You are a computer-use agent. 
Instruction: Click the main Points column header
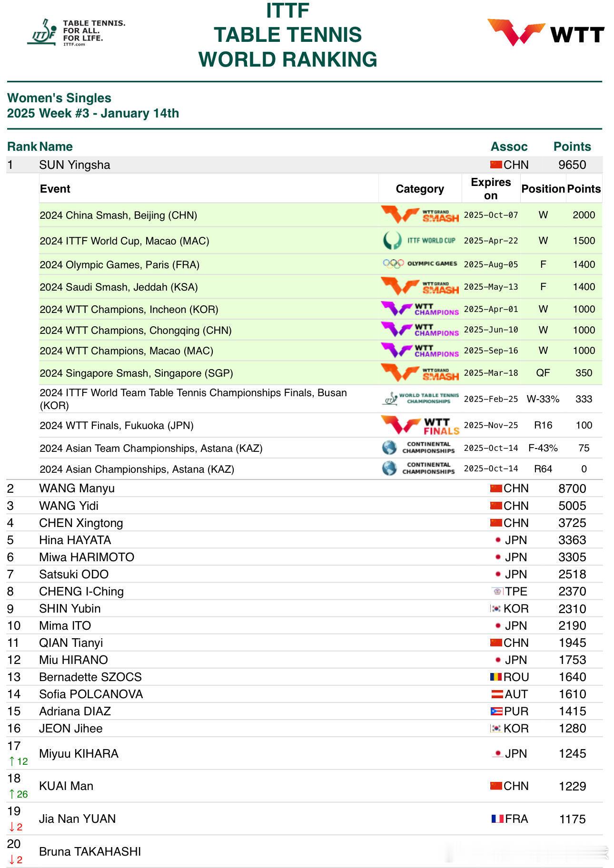572,146
